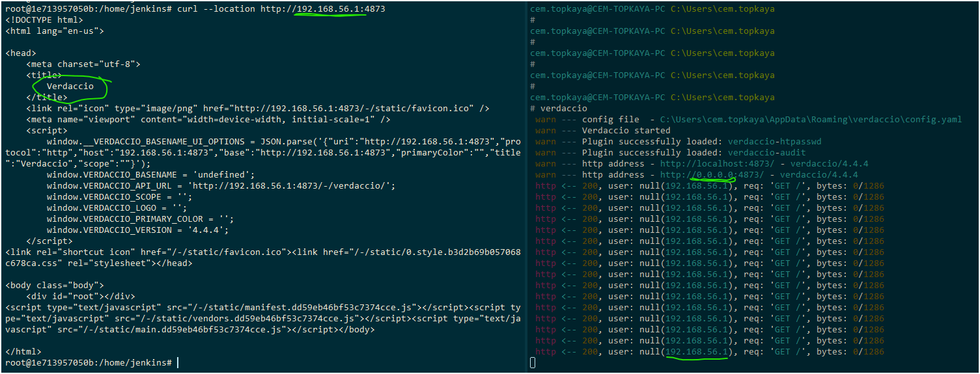Click window.VERDACCIO_BASENAME = 'undefined' line
The image size is (980, 374).
[150, 175]
